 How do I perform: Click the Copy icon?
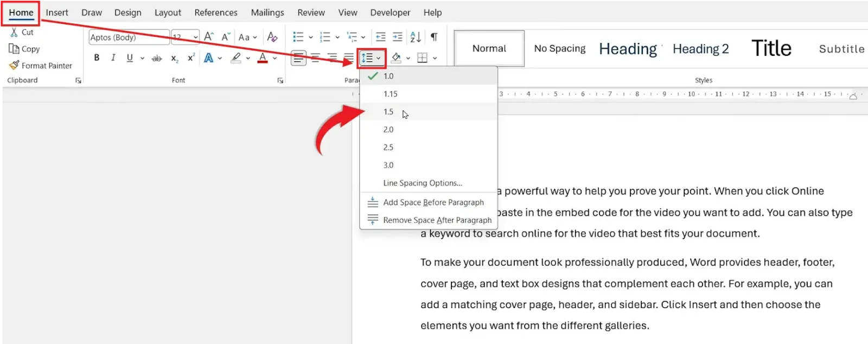tap(14, 49)
